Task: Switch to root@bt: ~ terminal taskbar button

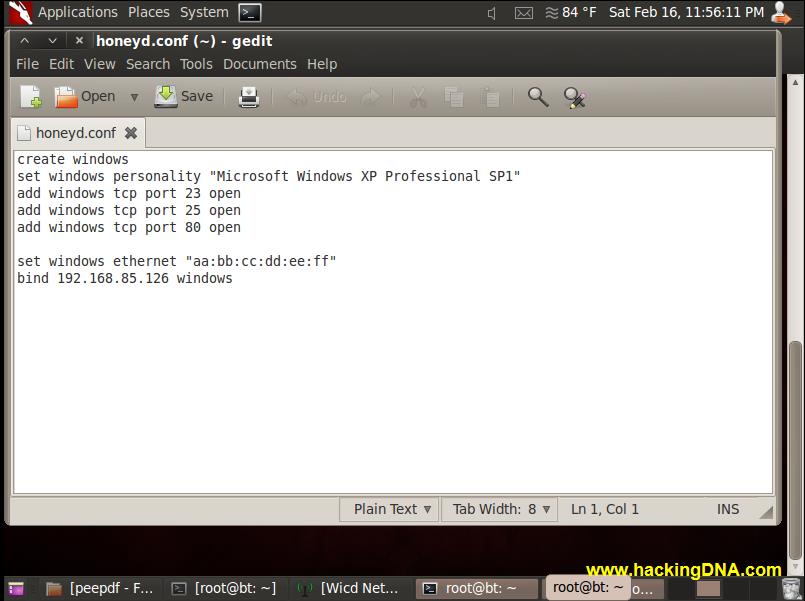Action: tap(476, 589)
